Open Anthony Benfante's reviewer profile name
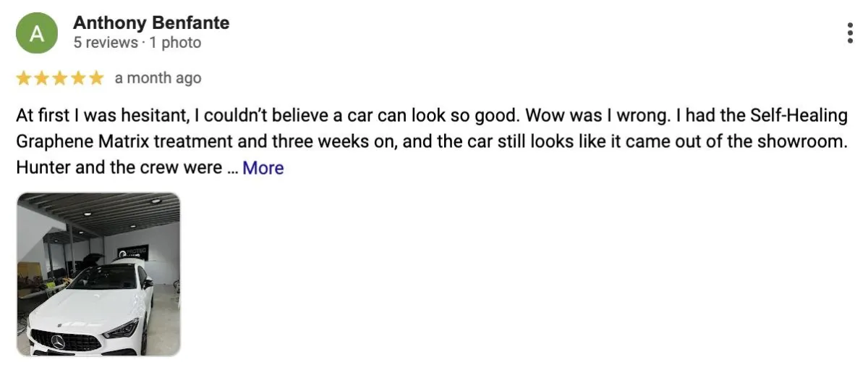This screenshot has height=373, width=868. pos(151,23)
